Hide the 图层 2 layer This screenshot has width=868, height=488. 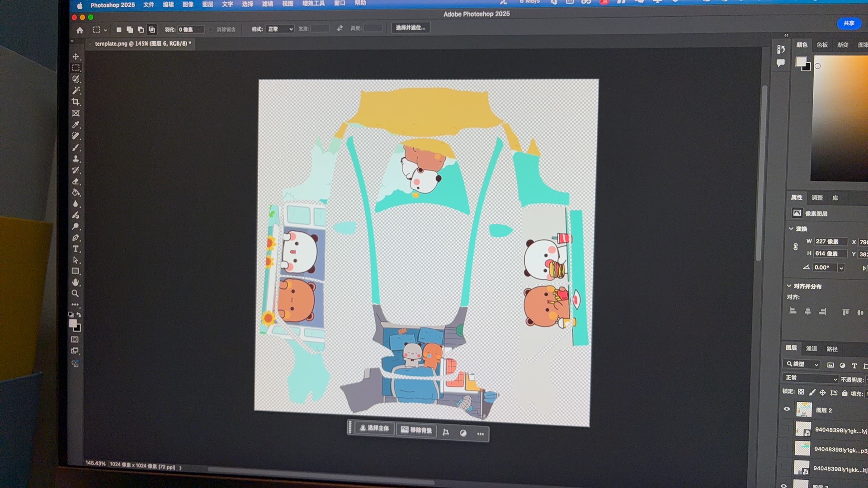pos(787,409)
